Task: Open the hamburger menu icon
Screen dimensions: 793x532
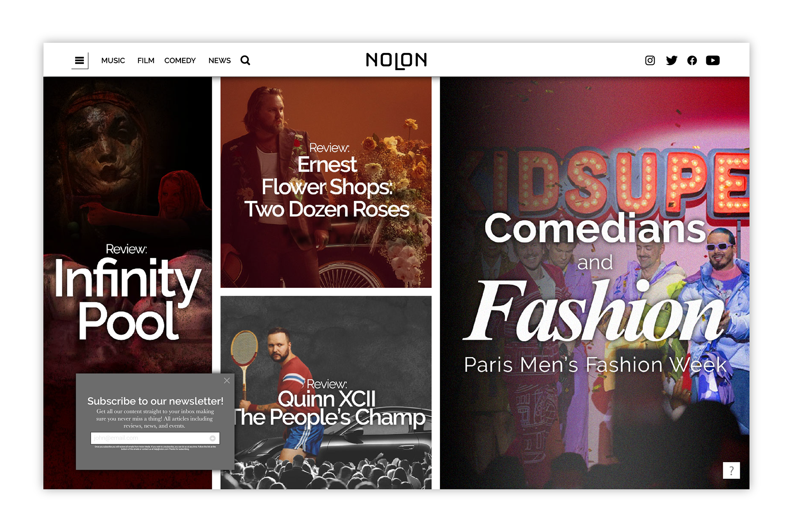Action: click(x=80, y=61)
